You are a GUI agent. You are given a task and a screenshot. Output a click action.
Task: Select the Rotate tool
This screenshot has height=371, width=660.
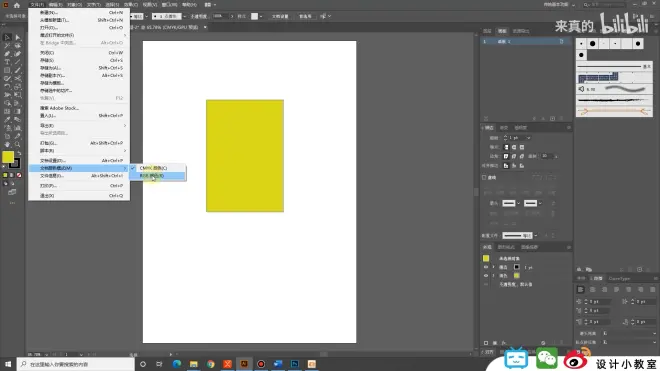point(7,87)
